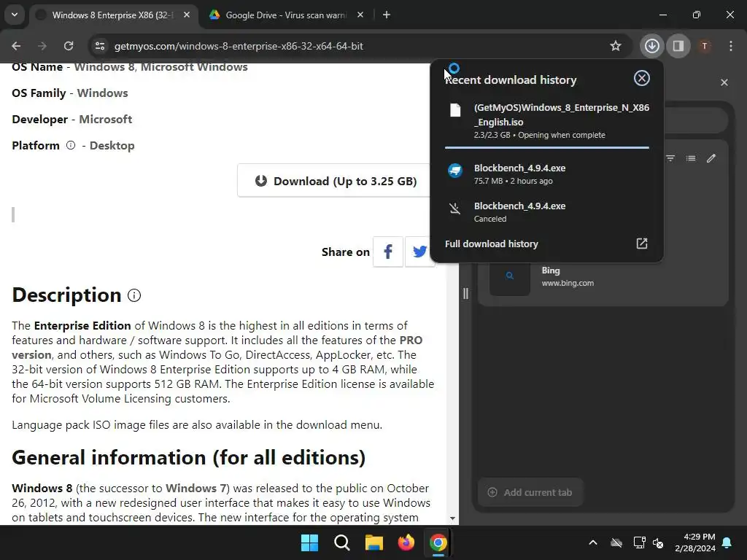Open the notification bell in the taskbar
Viewport: 747px width, 560px height.
click(x=727, y=542)
